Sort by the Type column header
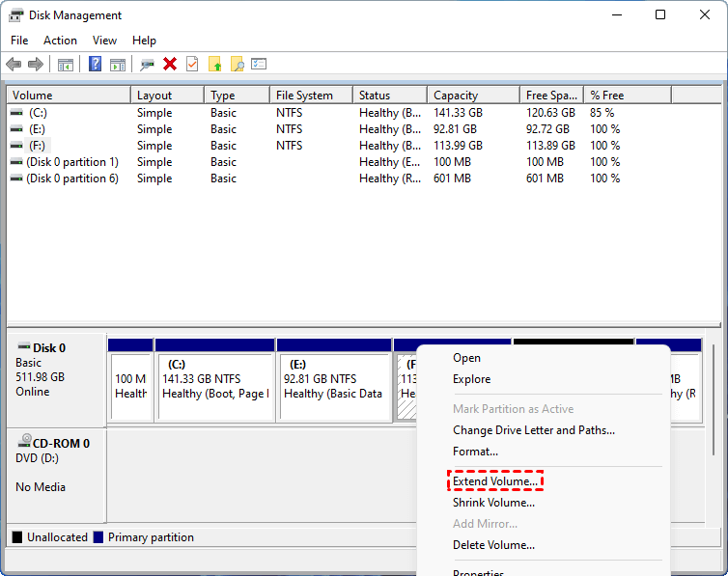The height and width of the screenshot is (576, 728). click(x=237, y=96)
